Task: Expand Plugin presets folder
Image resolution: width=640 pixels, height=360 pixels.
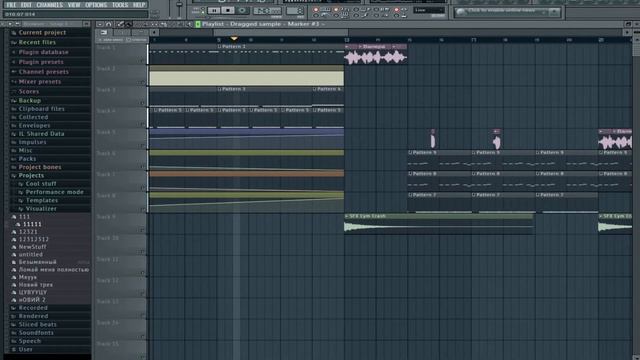Action: (x=41, y=62)
